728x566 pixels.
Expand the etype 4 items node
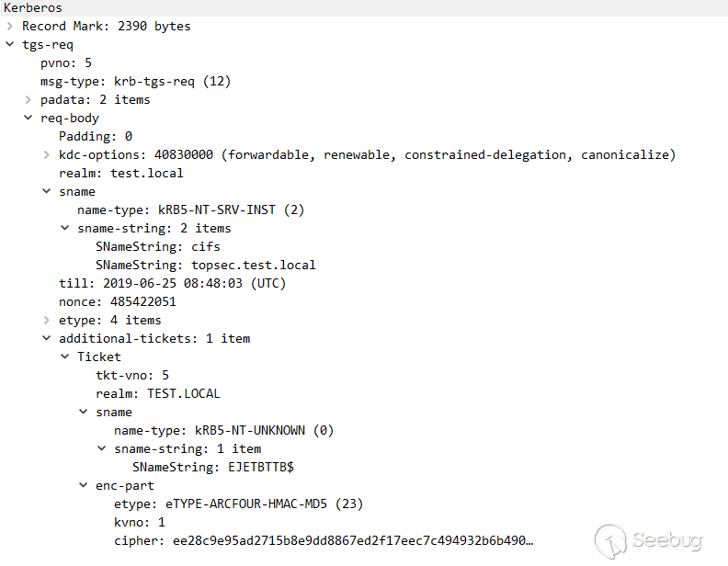[47, 320]
